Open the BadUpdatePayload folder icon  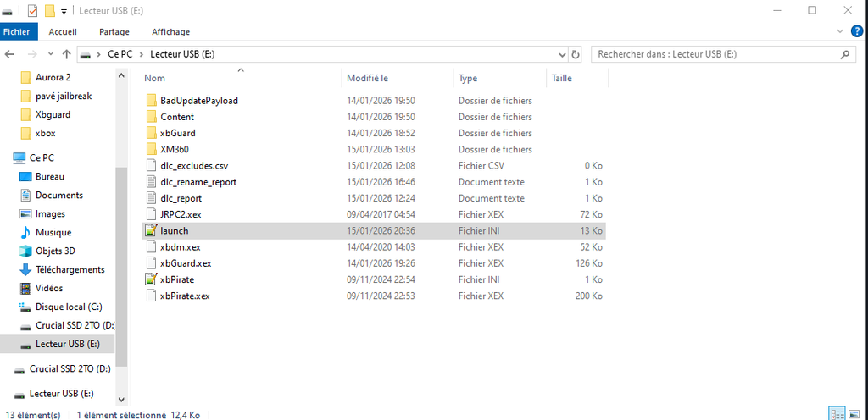pos(151,101)
